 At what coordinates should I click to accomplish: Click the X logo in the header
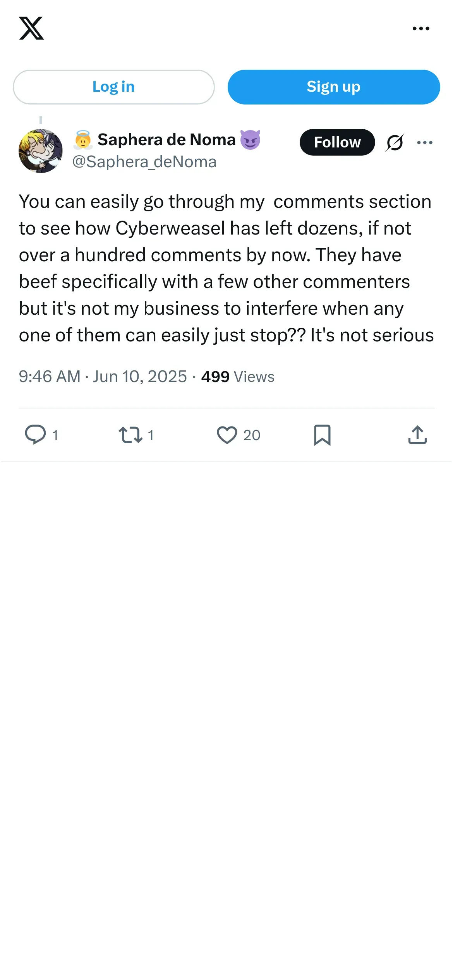click(31, 28)
